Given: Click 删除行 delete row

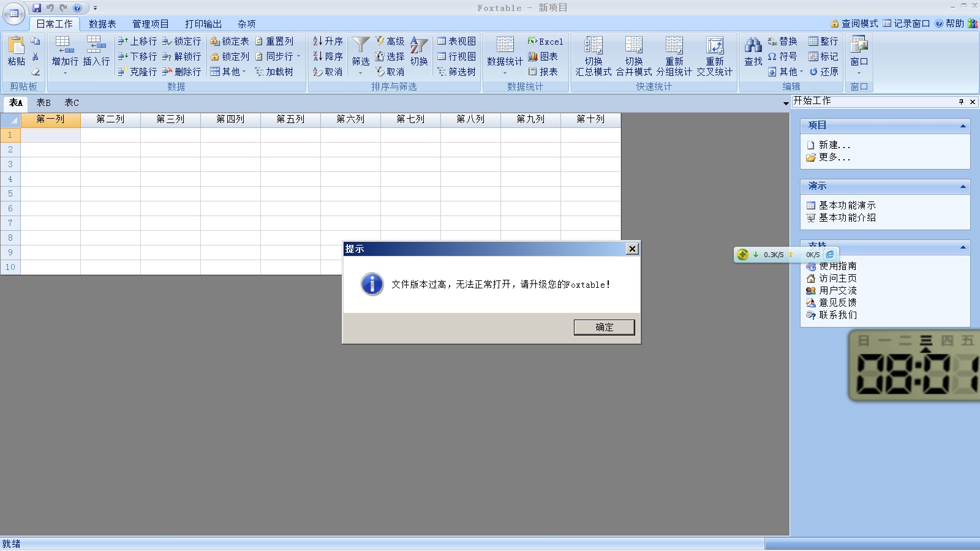Looking at the screenshot, I should pos(181,72).
